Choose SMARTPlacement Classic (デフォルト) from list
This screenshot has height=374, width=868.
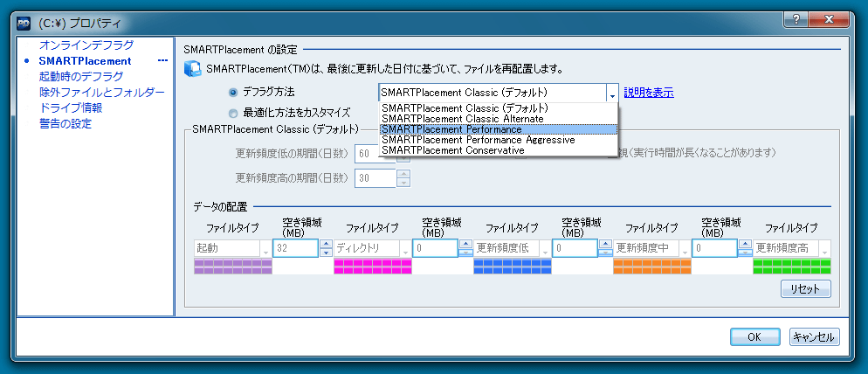pos(499,108)
